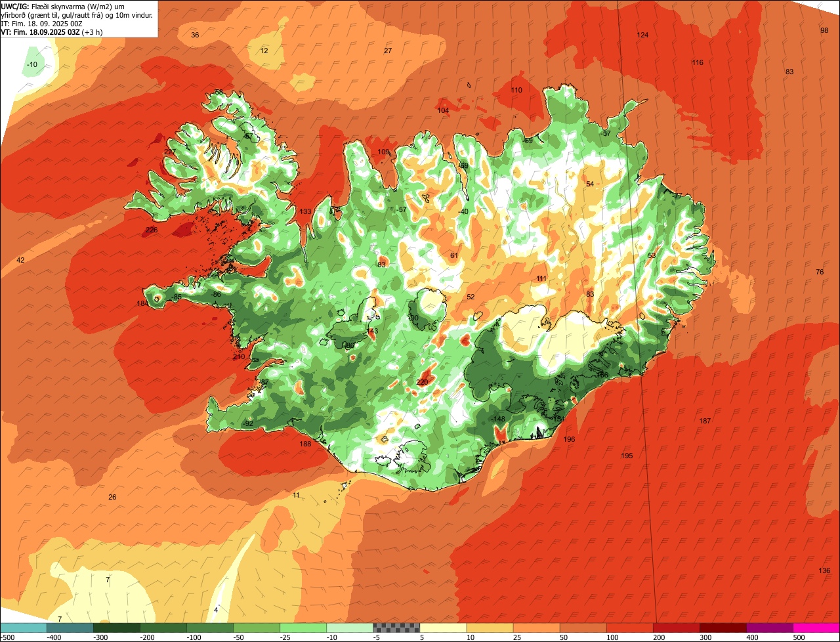The image size is (840, 642).
Task: Select the legend swatch between -100 and -50
Action: 210,628
